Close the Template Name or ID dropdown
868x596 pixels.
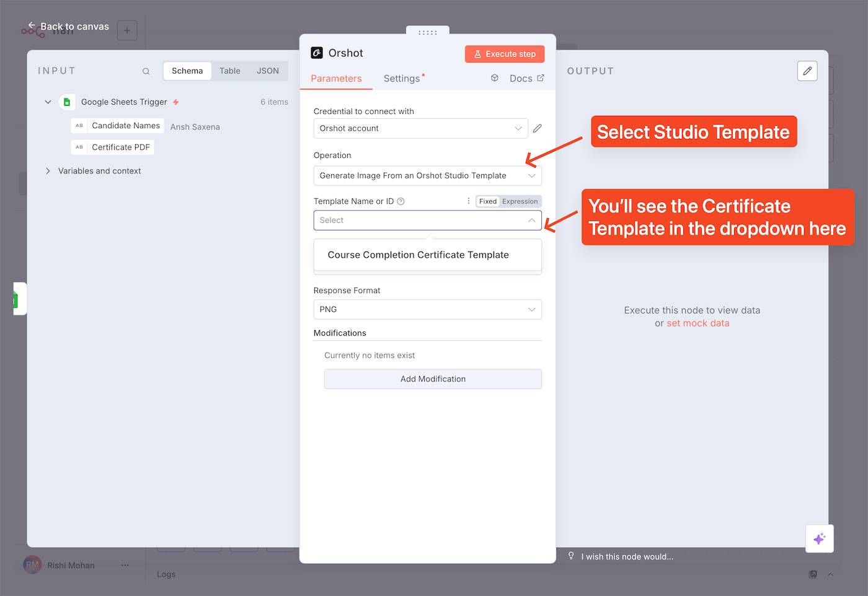coord(428,221)
